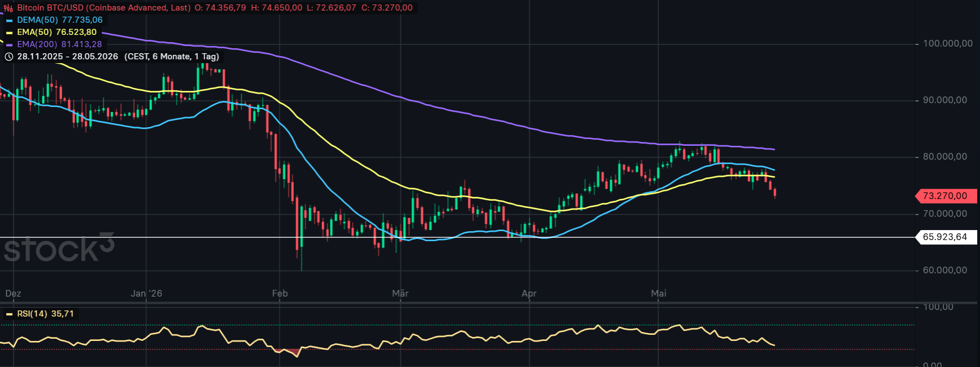Click the Feb label on time axis
Screen dimensions: 980x367
[280, 293]
